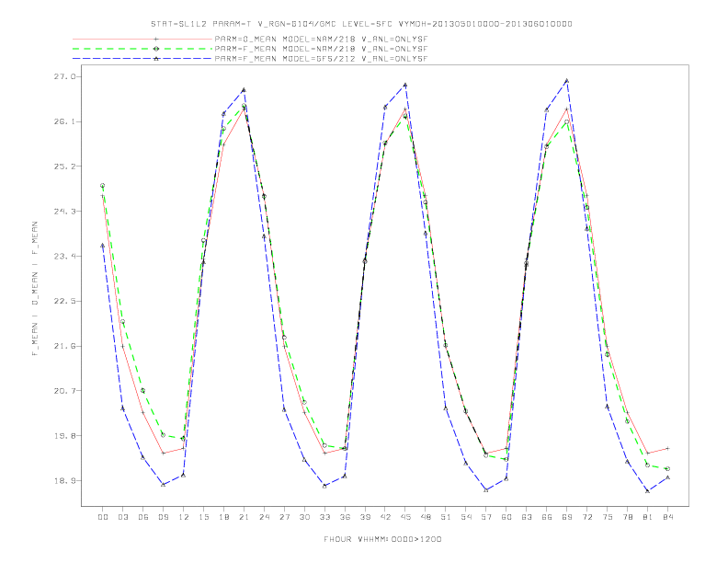Click x-axis hour label 54
Viewport: 728px width, 563px height.
[466, 517]
